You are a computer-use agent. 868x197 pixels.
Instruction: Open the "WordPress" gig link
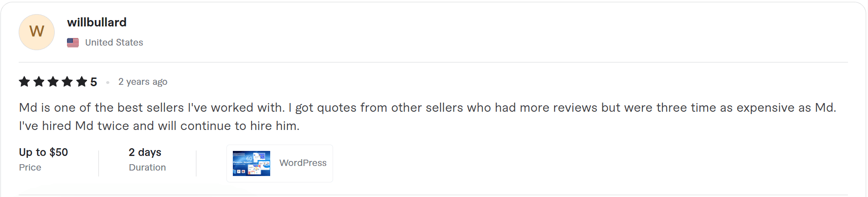(303, 163)
